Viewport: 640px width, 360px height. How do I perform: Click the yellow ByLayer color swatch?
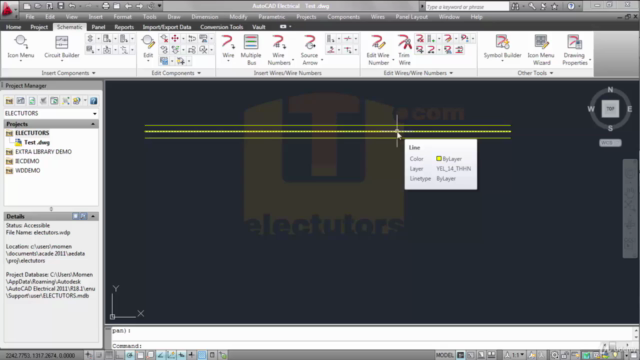click(x=439, y=159)
